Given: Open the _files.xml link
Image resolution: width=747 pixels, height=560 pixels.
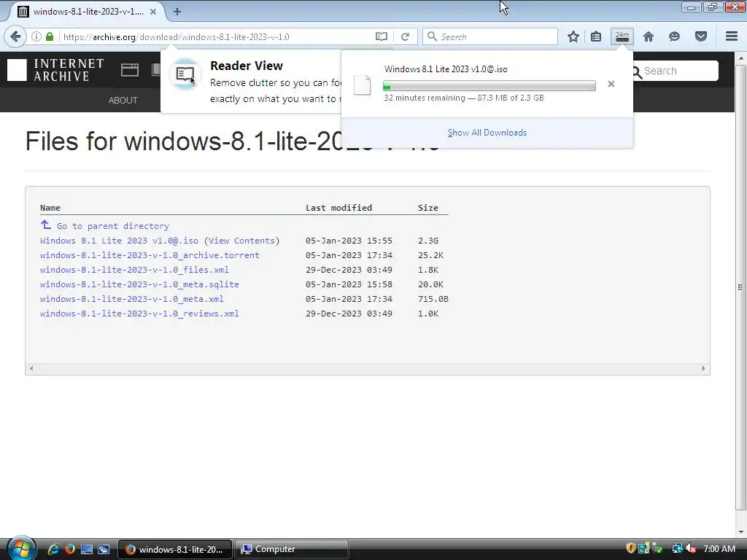Looking at the screenshot, I should click(134, 270).
